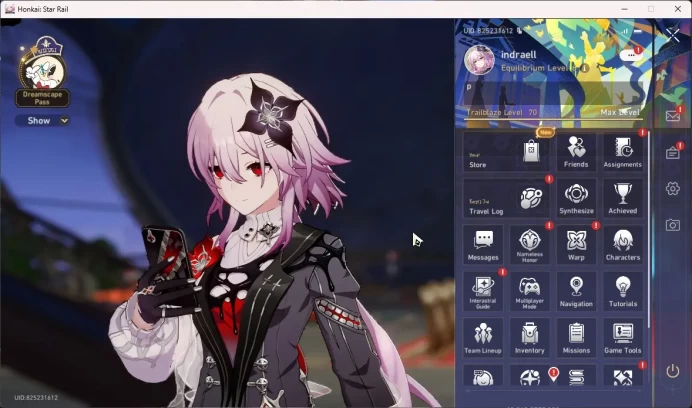
Task: Expand the Show dropdown
Action: pyautogui.click(x=42, y=121)
